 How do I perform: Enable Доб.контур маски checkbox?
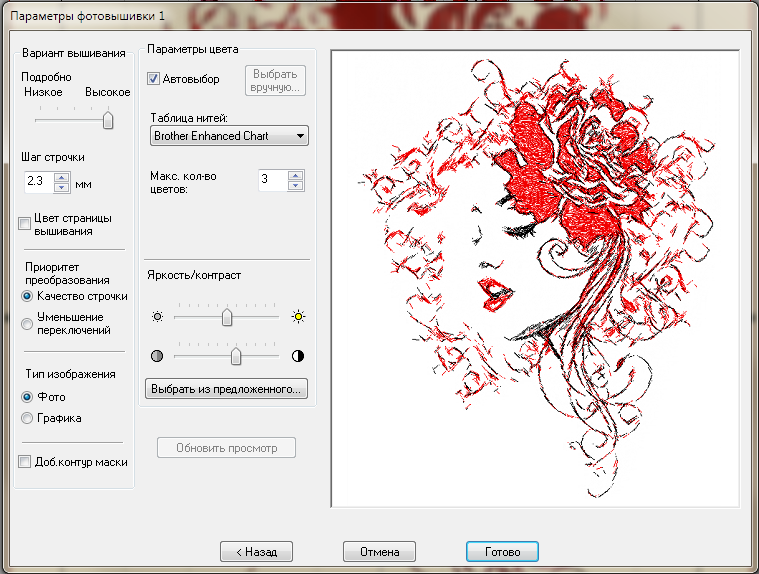click(25, 462)
